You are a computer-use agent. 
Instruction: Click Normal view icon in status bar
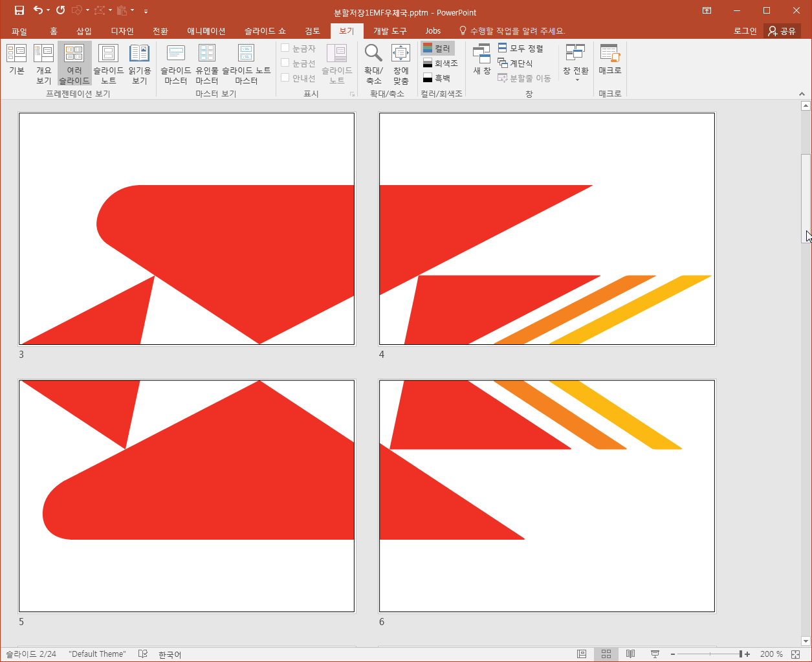[x=582, y=654]
